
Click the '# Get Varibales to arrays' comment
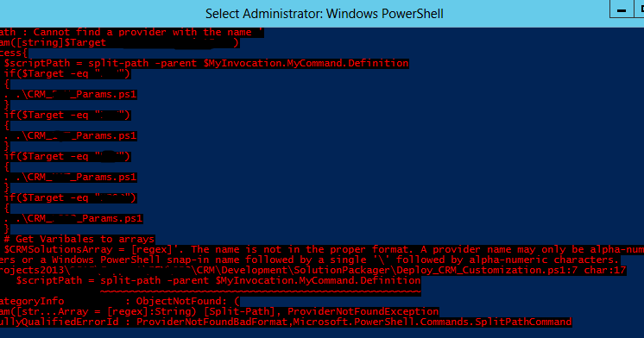point(79,239)
